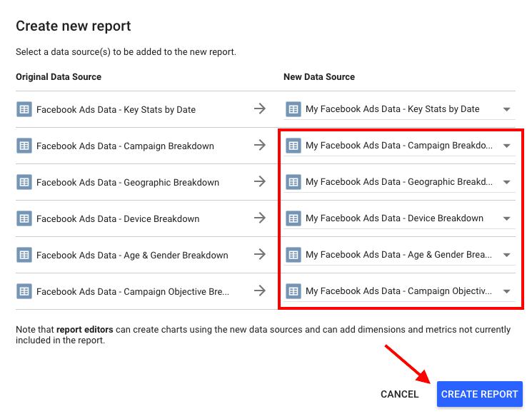Image resolution: width=532 pixels, height=414 pixels.
Task: Click the sheet icon beside original Age & Gender Breakdown
Action: pyautogui.click(x=24, y=255)
